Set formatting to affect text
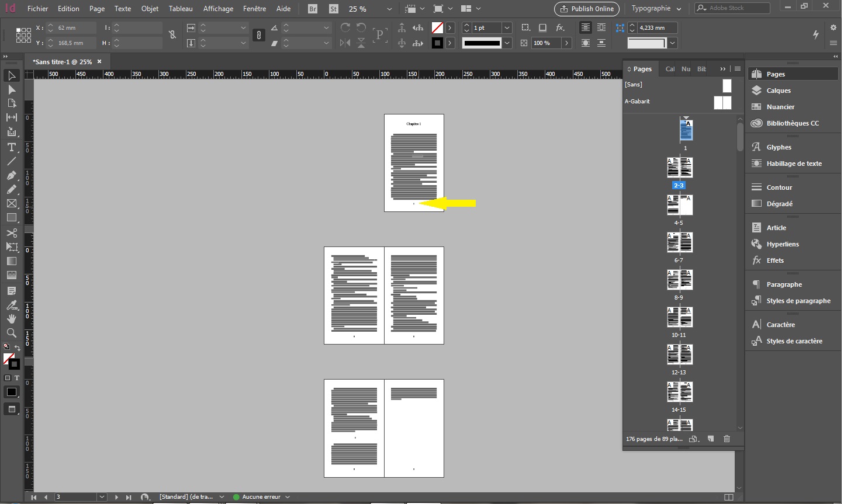844x504 pixels. click(x=17, y=378)
